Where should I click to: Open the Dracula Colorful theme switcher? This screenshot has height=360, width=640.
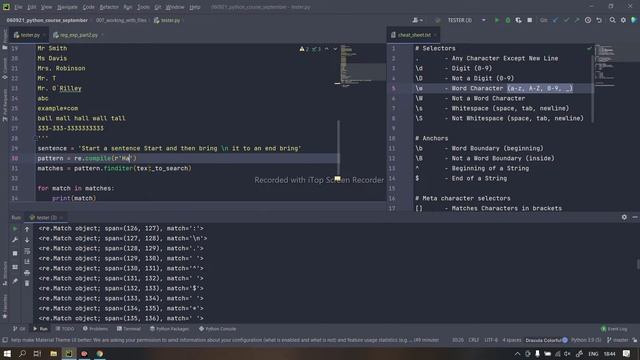[x=546, y=340]
